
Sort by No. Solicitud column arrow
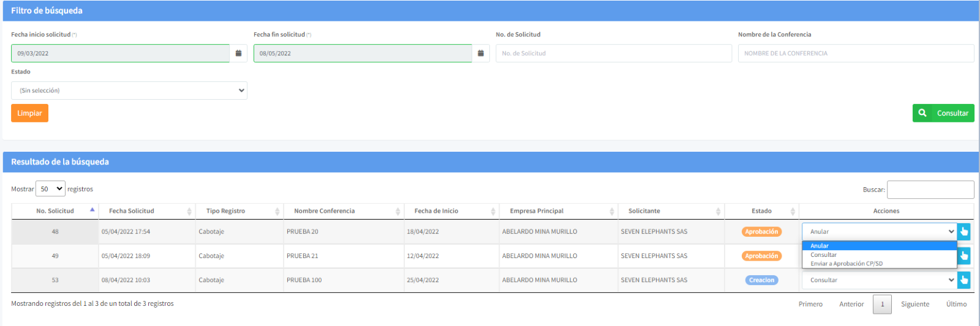(x=92, y=210)
